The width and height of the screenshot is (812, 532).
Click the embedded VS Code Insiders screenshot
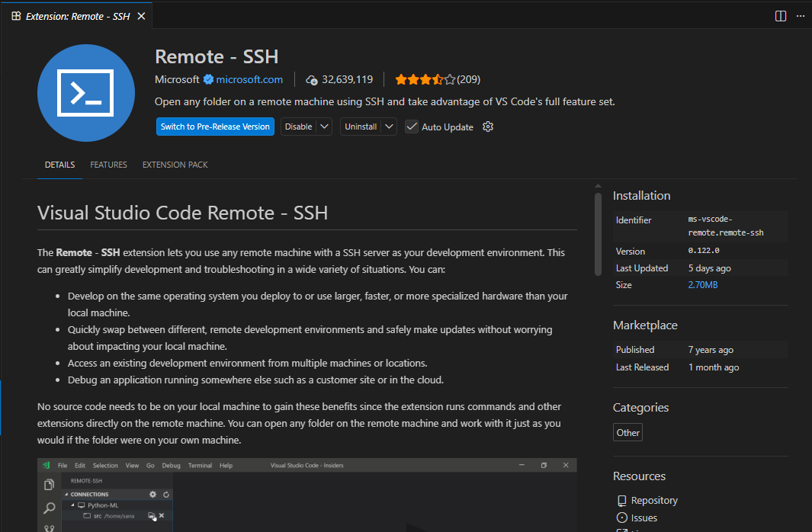[x=307, y=495]
